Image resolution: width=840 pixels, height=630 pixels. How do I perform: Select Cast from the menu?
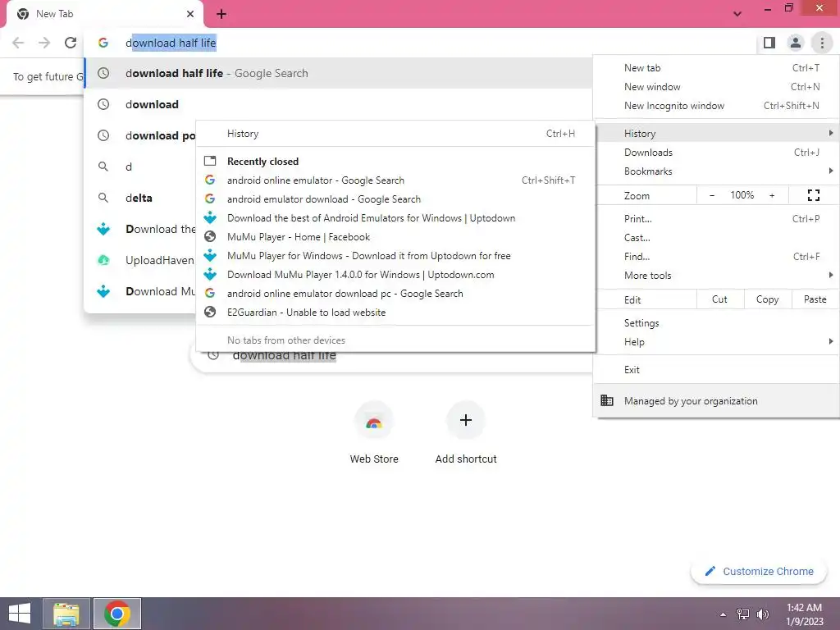[x=716, y=238]
